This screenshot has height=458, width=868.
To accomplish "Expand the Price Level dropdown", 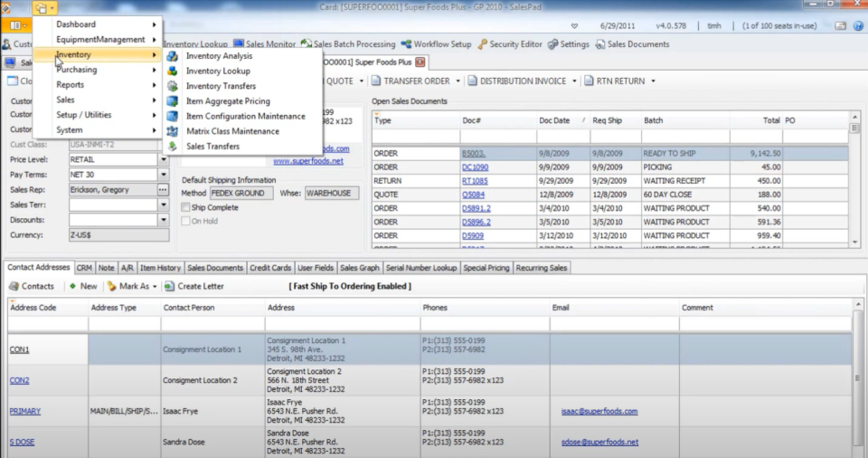I will point(164,159).
